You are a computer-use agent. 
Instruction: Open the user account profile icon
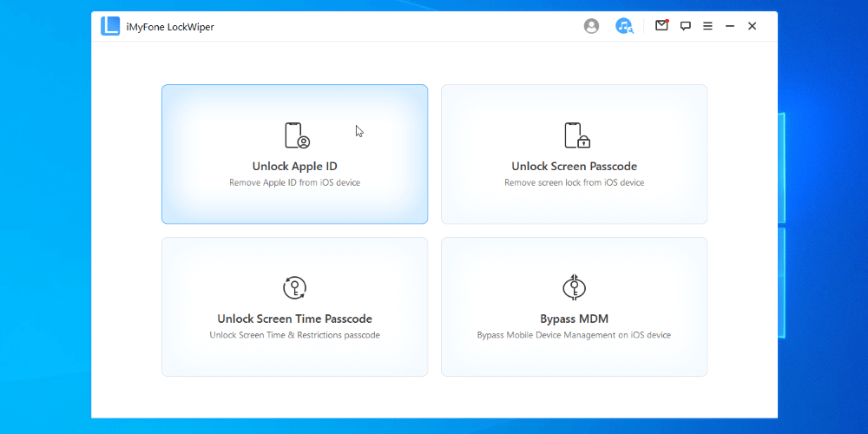tap(591, 26)
